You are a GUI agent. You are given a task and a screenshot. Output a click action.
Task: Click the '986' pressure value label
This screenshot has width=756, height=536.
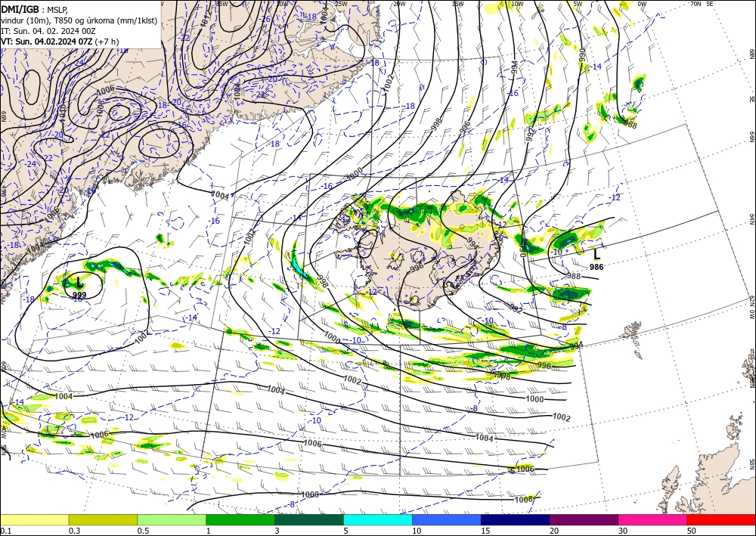pyautogui.click(x=596, y=267)
